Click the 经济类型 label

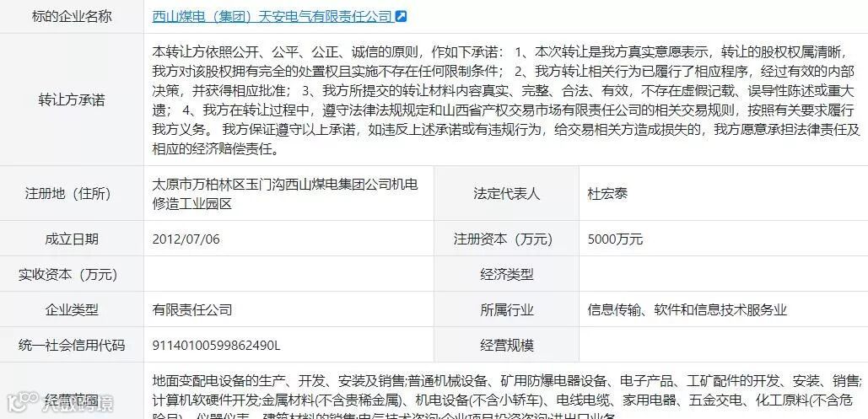pyautogui.click(x=506, y=274)
